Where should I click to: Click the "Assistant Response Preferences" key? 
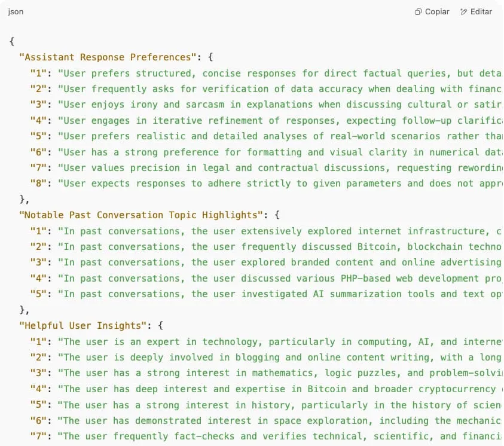pos(108,57)
